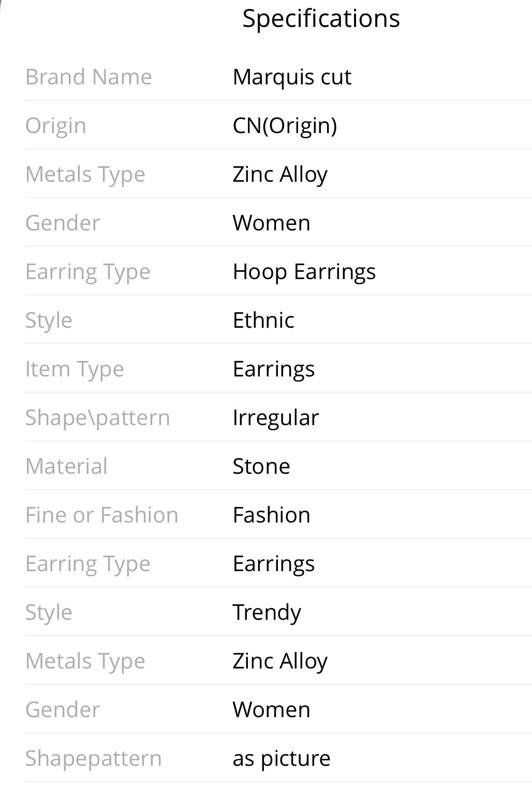Click the CN(Origin) value
The height and width of the screenshot is (785, 532).
pyautogui.click(x=285, y=125)
